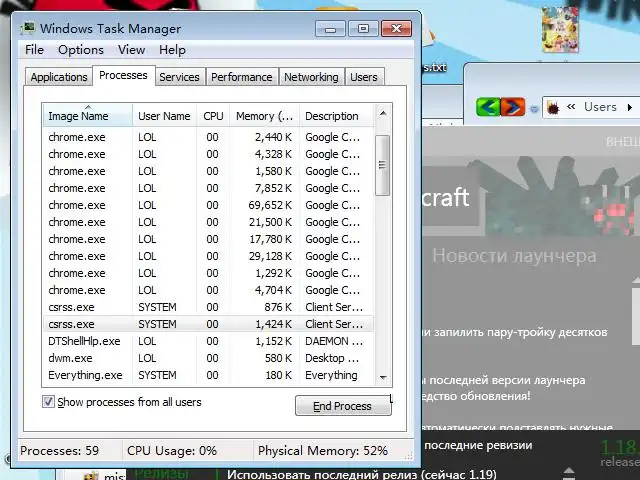
Task: Click the folder icon in Explorer address bar
Action: click(553, 107)
